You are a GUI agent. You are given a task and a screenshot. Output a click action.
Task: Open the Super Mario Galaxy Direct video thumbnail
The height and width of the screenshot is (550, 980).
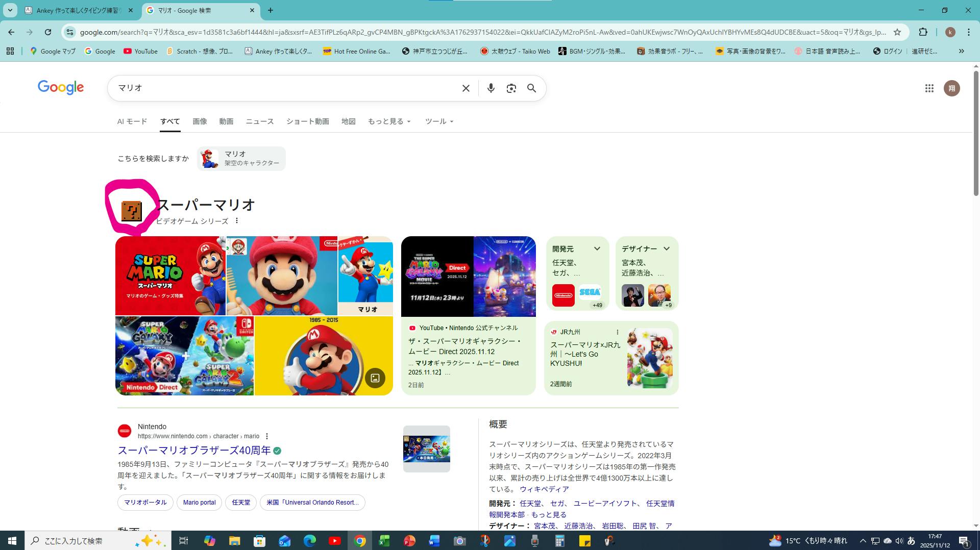(x=468, y=277)
